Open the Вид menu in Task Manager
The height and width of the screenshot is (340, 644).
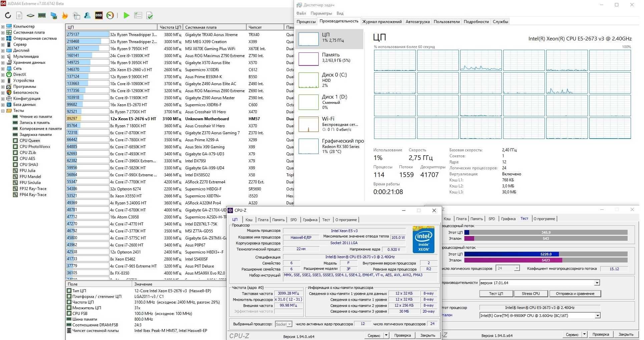(x=340, y=13)
